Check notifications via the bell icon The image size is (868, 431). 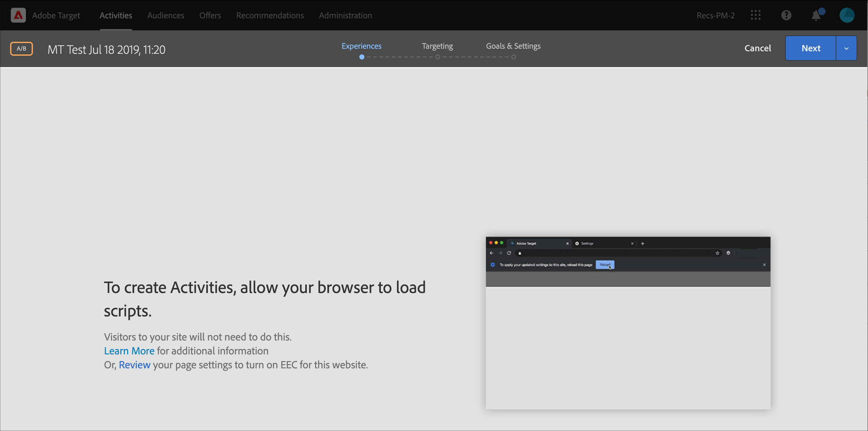815,15
